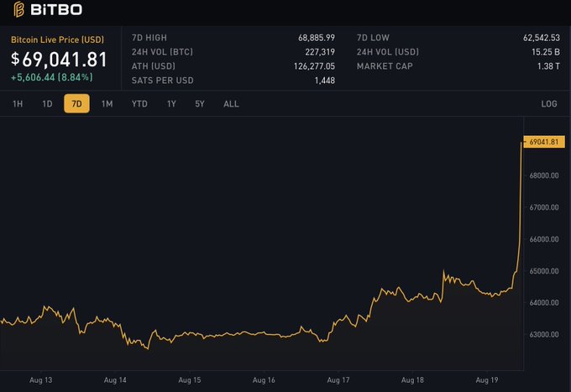Click the Aug 14 date label

115,380
